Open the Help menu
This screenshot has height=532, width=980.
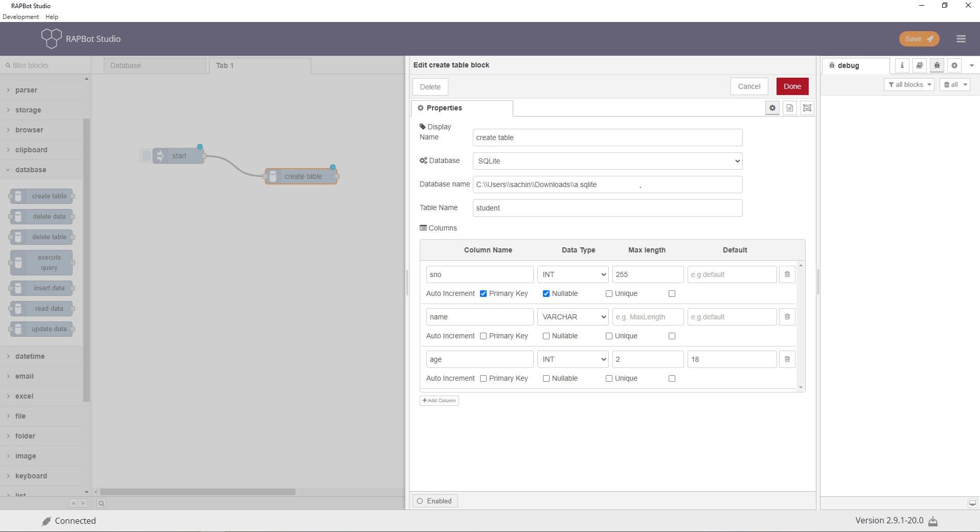click(52, 17)
